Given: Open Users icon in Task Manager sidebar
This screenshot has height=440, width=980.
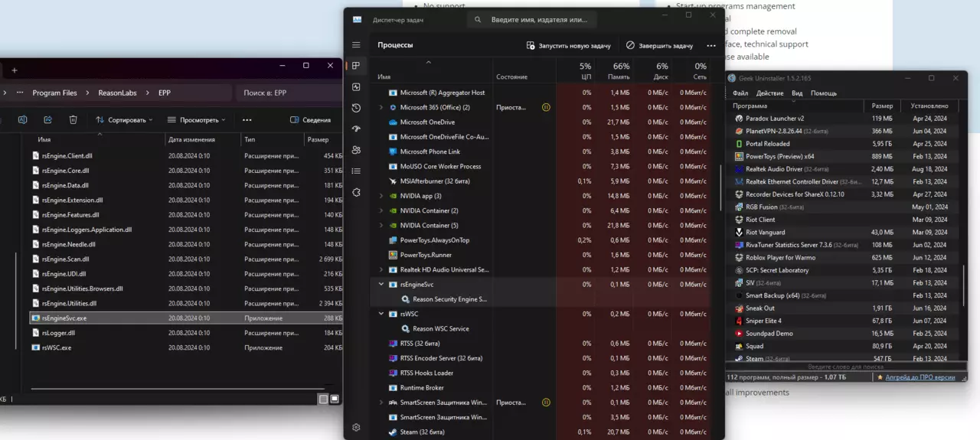Looking at the screenshot, I should pos(356,150).
